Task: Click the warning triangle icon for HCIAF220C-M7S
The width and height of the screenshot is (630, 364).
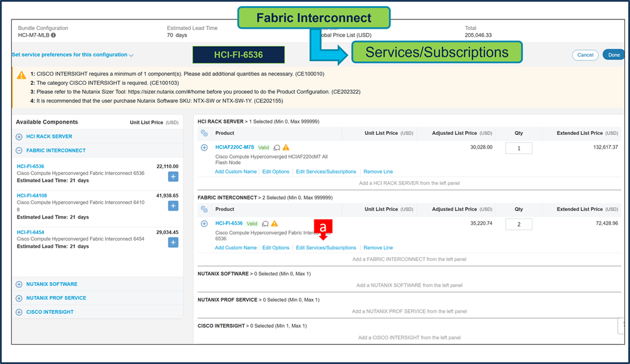Action: (x=286, y=147)
